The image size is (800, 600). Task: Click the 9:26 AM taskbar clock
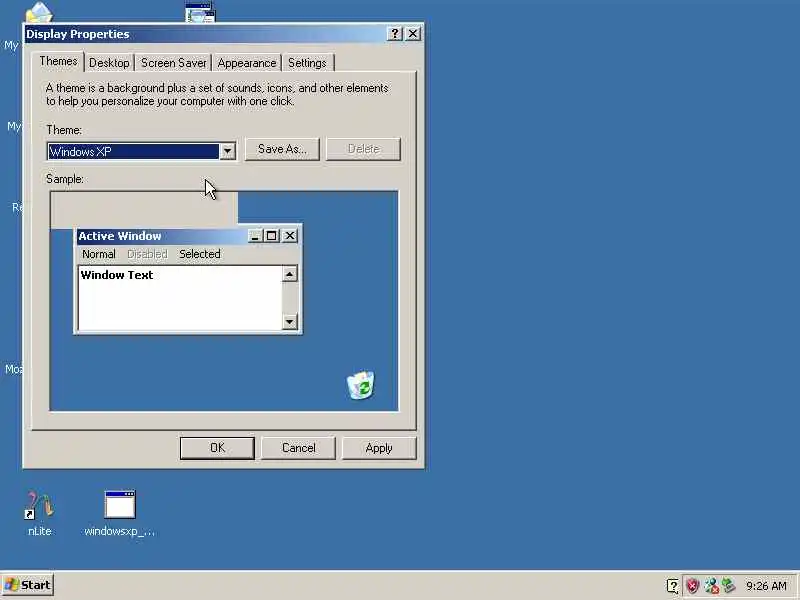pyautogui.click(x=766, y=586)
